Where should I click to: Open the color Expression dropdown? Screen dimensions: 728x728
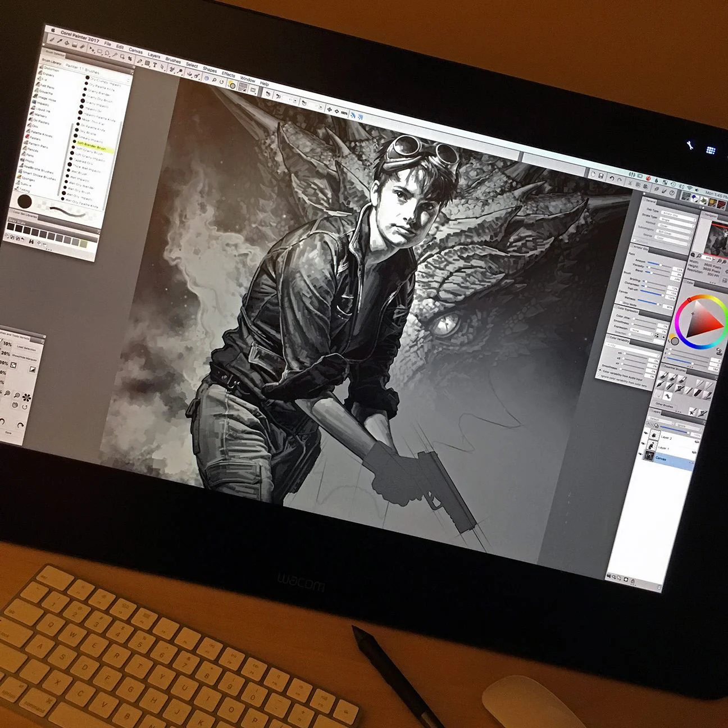click(641, 332)
